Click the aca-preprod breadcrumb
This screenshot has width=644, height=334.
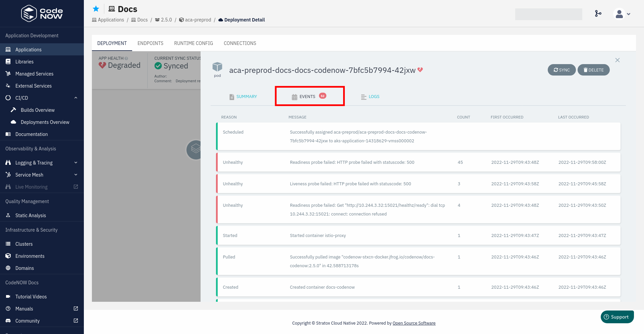click(195, 20)
